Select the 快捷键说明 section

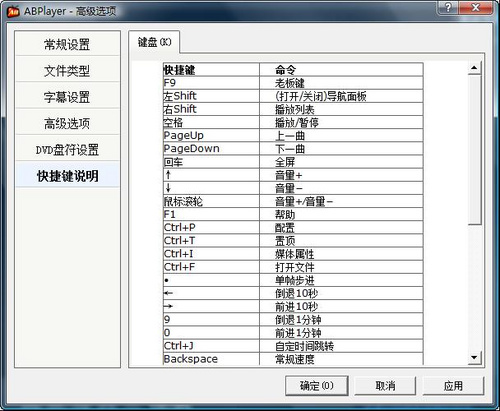(x=67, y=176)
